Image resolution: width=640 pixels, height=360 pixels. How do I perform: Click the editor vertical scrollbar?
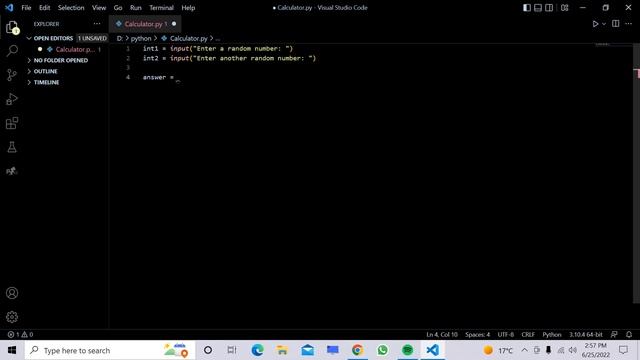(636, 173)
